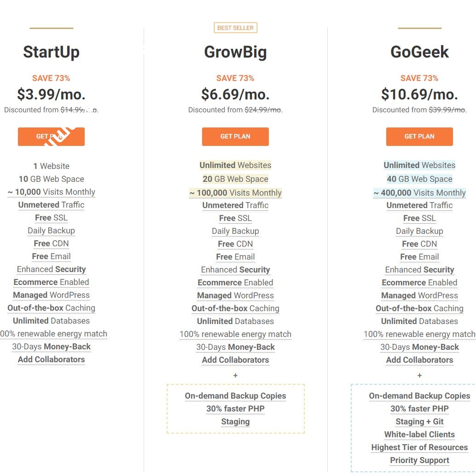Click 'Add Collaborators' in the StartUp plan
This screenshot has height=475, width=476.
(x=51, y=359)
